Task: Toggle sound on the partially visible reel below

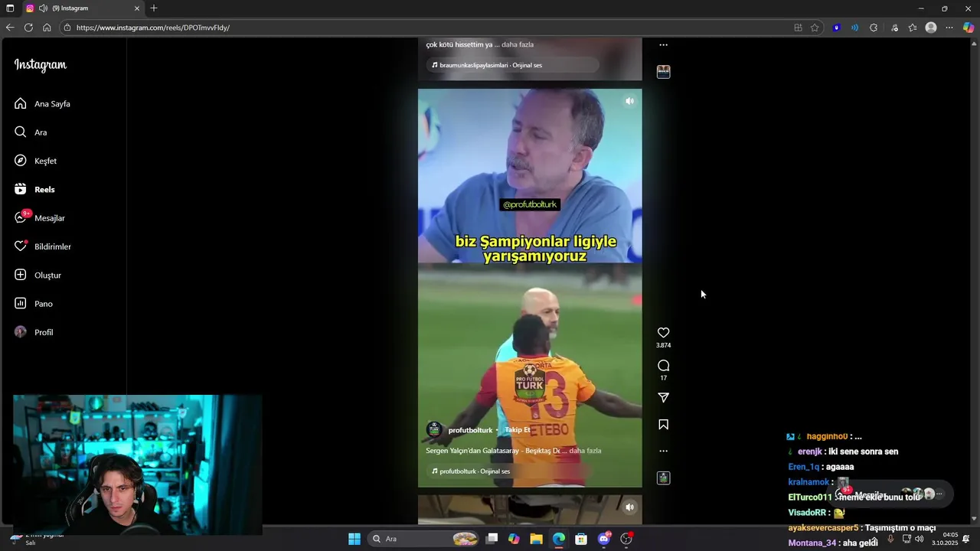Action: tap(629, 507)
